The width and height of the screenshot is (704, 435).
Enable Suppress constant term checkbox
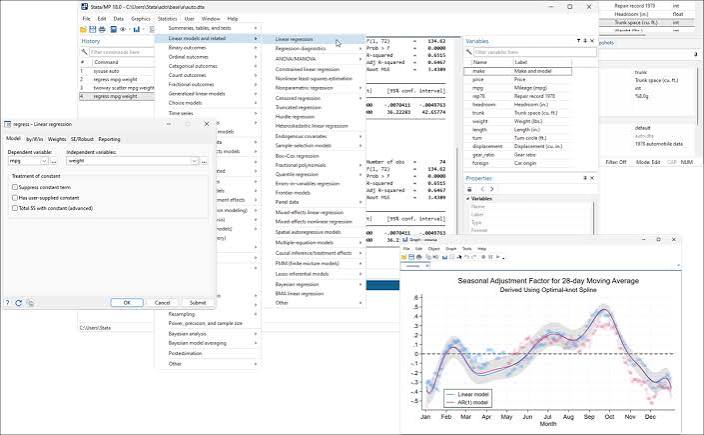(15, 187)
